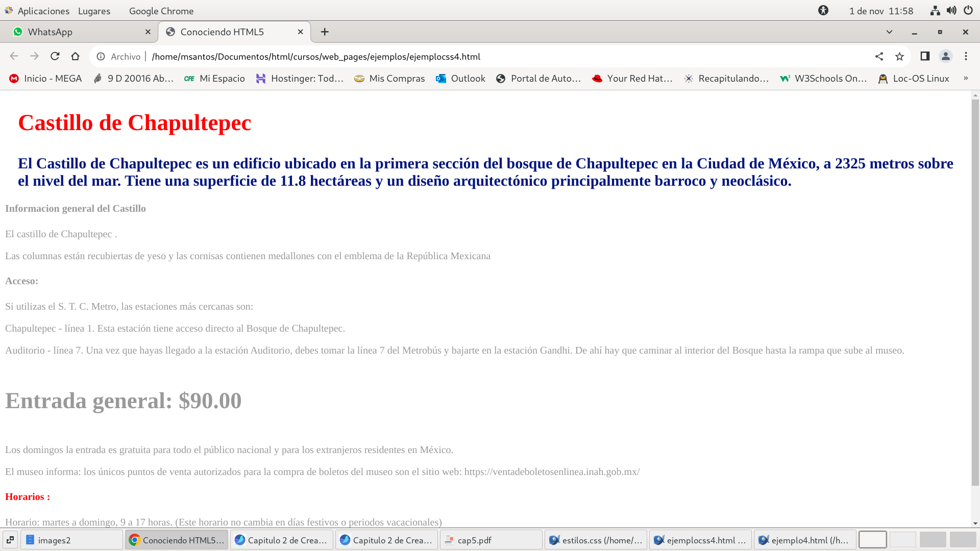Show hidden bookmarks overflow chevron
Viewport: 980px width, 551px height.
click(x=966, y=78)
